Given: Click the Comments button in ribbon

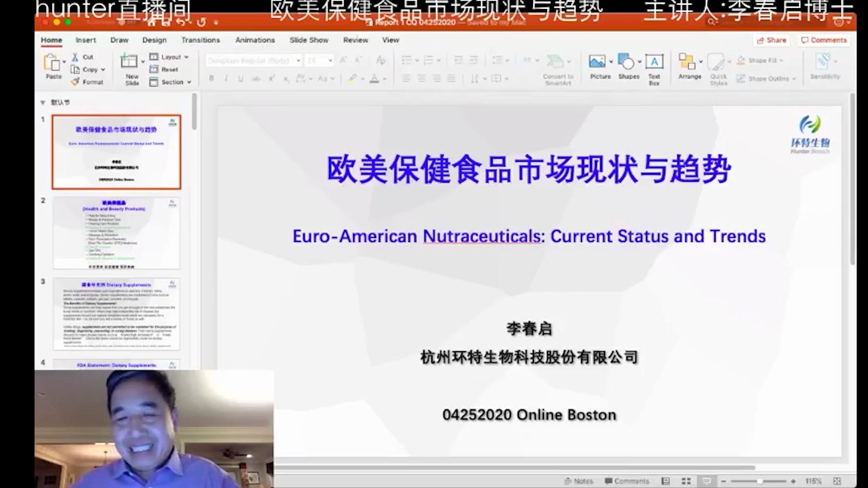Looking at the screenshot, I should (x=824, y=40).
